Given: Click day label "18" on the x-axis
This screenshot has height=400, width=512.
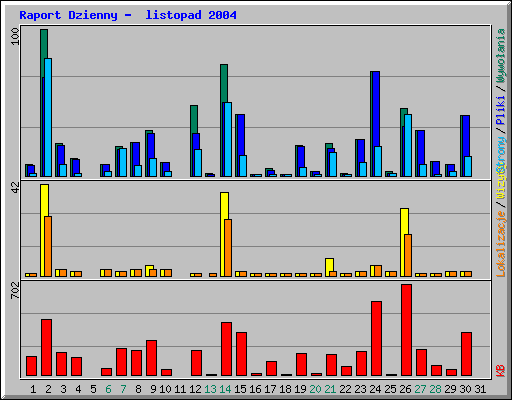Looking at the screenshot, I should (285, 389).
